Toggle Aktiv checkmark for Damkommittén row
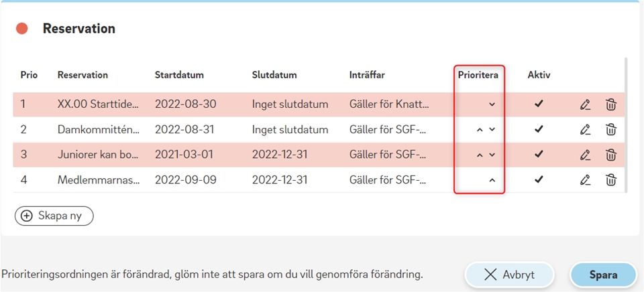Screen dimensions: 644x292 click(539, 130)
